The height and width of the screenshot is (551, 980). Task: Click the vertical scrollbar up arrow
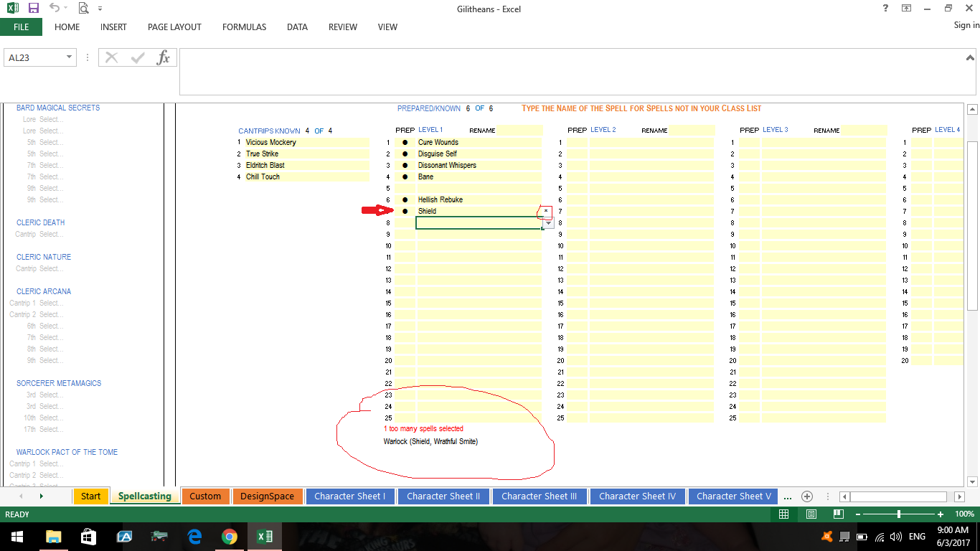(x=973, y=110)
